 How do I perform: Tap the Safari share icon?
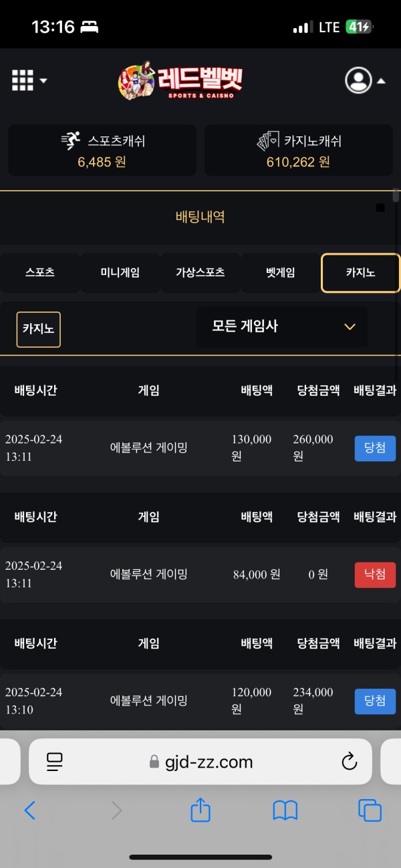pos(200,810)
